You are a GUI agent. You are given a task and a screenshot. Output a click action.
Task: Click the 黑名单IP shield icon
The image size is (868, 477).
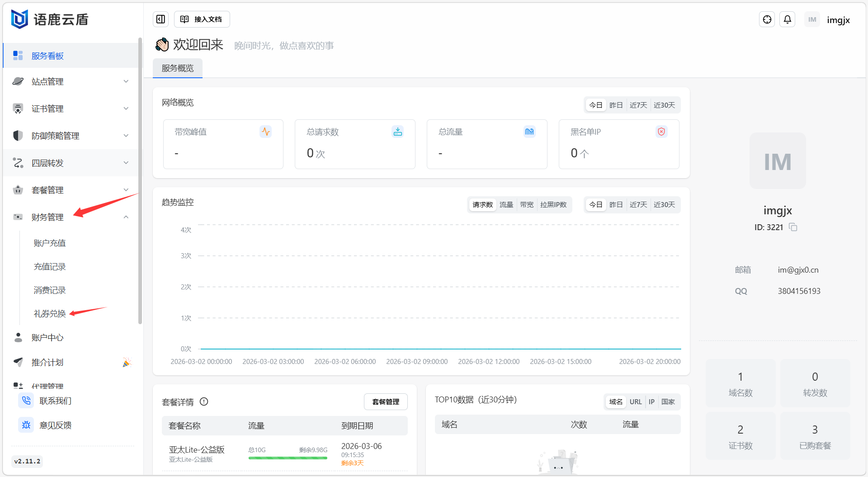[661, 132]
